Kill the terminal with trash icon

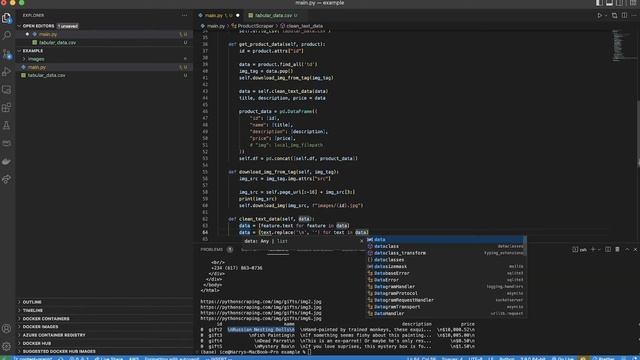click(617, 249)
